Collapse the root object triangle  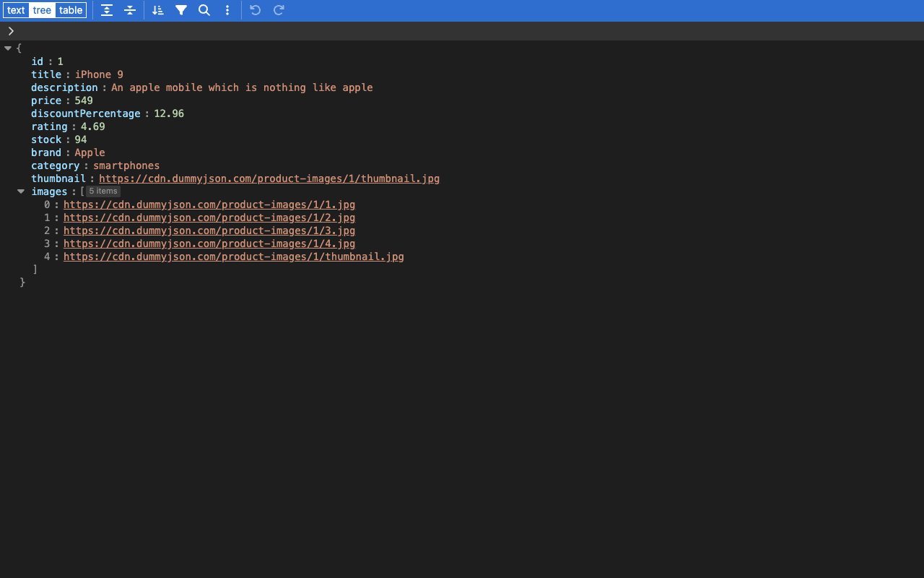8,48
